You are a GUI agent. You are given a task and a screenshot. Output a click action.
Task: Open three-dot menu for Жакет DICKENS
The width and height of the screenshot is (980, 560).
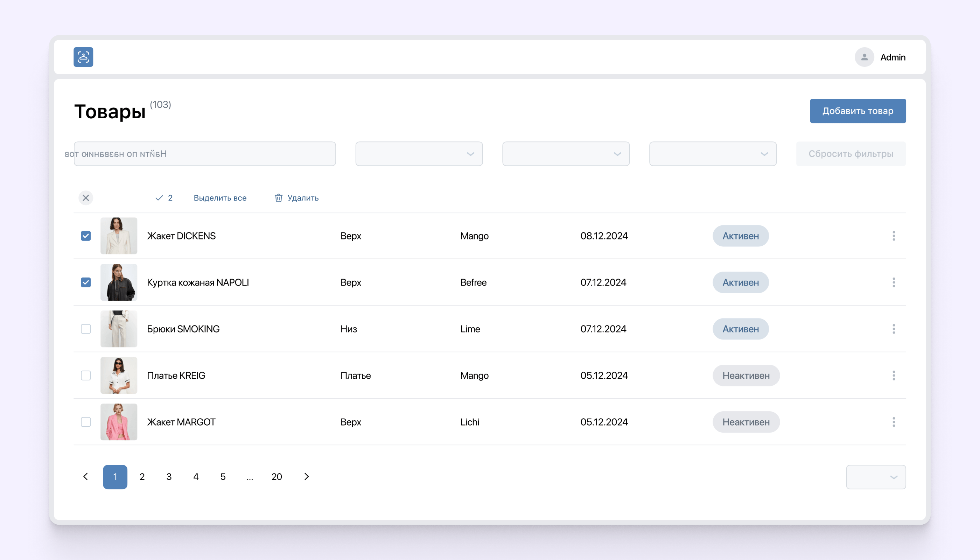pyautogui.click(x=894, y=236)
